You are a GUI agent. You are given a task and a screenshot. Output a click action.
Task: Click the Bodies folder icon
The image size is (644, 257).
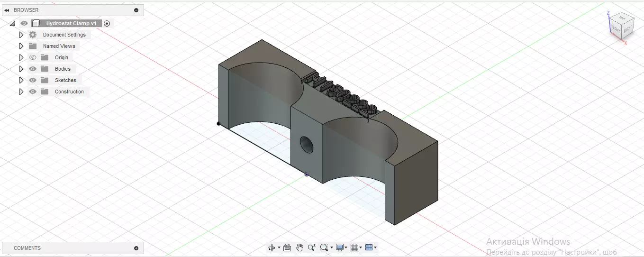tap(45, 69)
